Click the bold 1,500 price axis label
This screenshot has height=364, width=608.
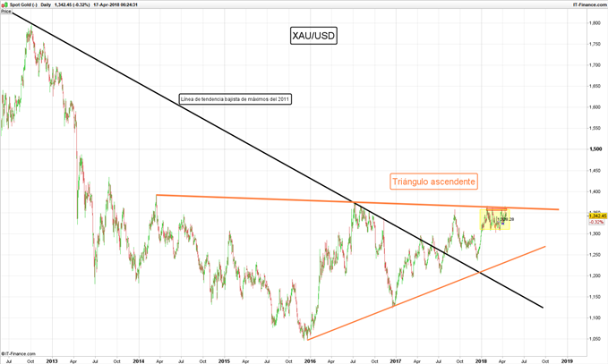pyautogui.click(x=595, y=149)
